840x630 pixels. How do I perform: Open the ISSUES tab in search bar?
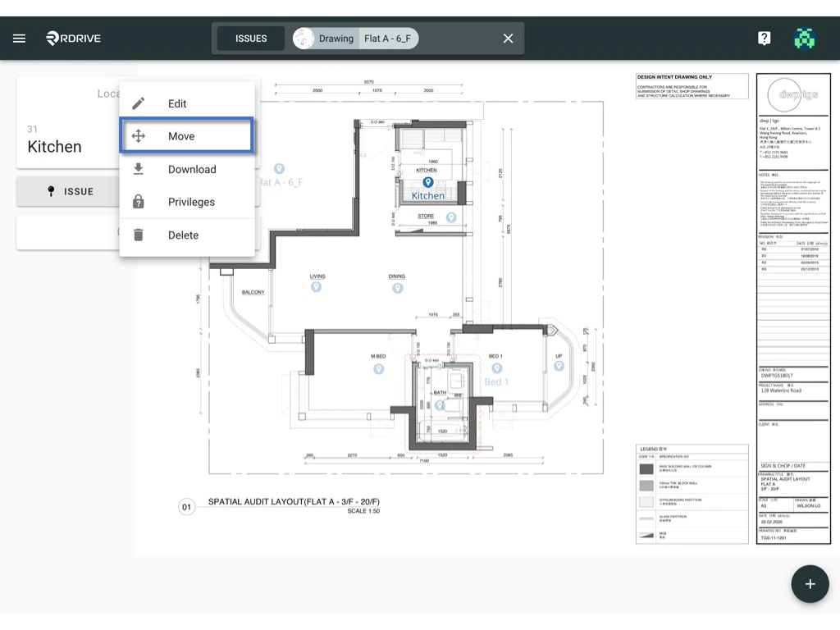(251, 39)
